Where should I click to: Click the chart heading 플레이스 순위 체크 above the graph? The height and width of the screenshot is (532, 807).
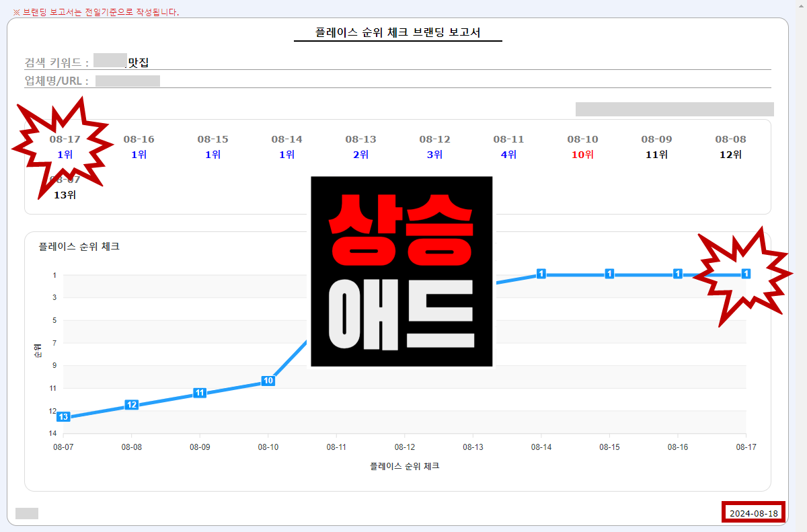(79, 247)
